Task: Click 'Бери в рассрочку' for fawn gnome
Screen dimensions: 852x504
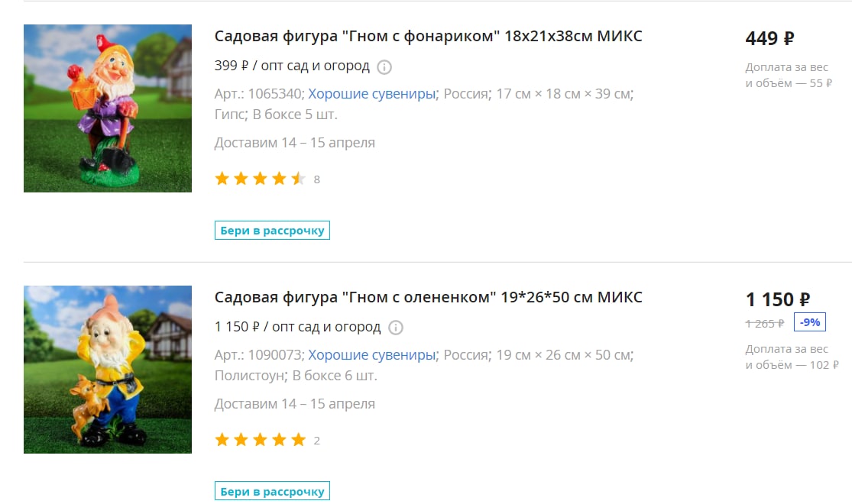Action: point(272,491)
